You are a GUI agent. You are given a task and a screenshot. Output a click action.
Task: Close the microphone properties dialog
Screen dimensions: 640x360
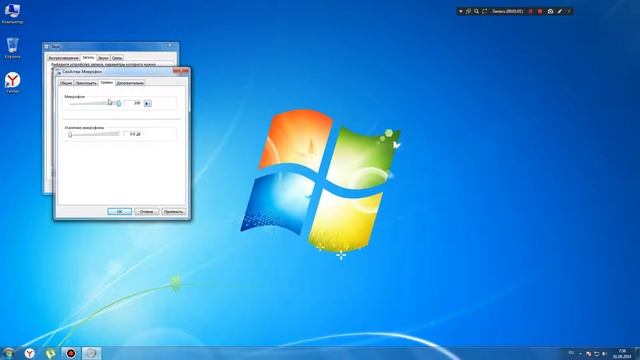pyautogui.click(x=181, y=71)
